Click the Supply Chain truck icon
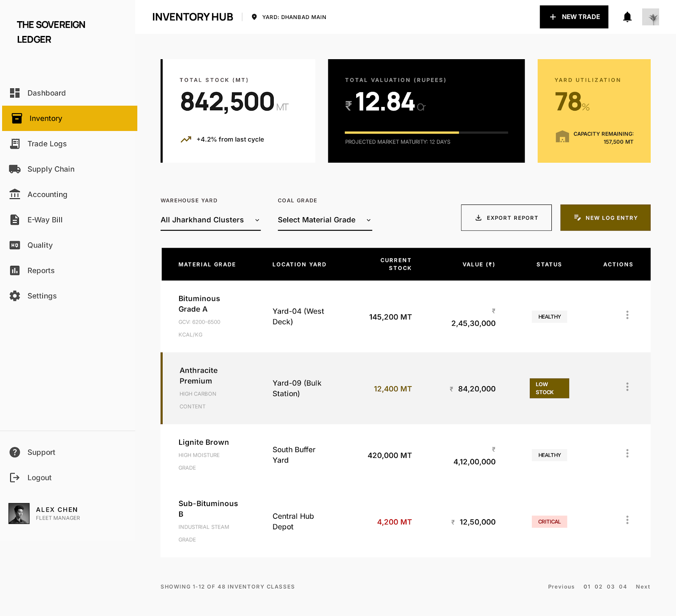The image size is (676, 616). 15,169
